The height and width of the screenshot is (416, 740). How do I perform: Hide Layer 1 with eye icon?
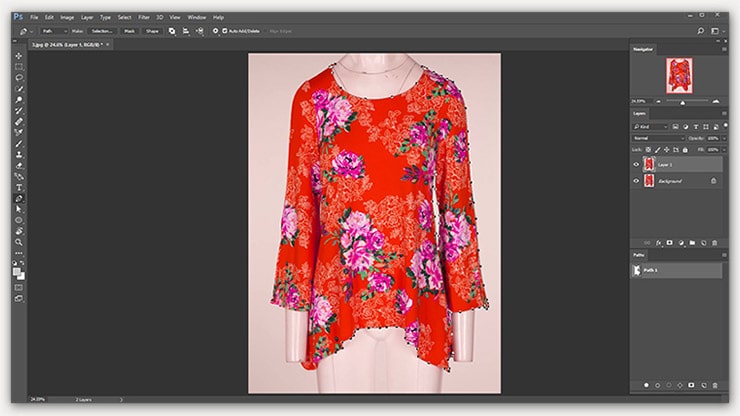click(636, 165)
